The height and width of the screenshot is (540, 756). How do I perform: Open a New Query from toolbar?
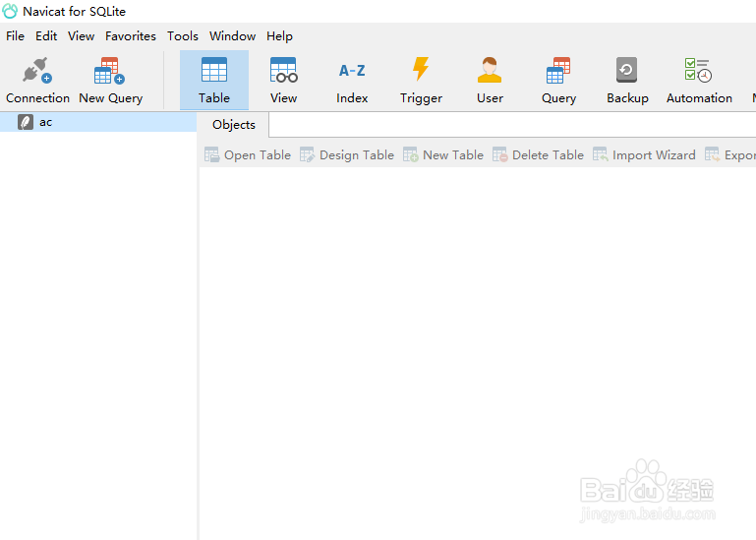coord(110,80)
